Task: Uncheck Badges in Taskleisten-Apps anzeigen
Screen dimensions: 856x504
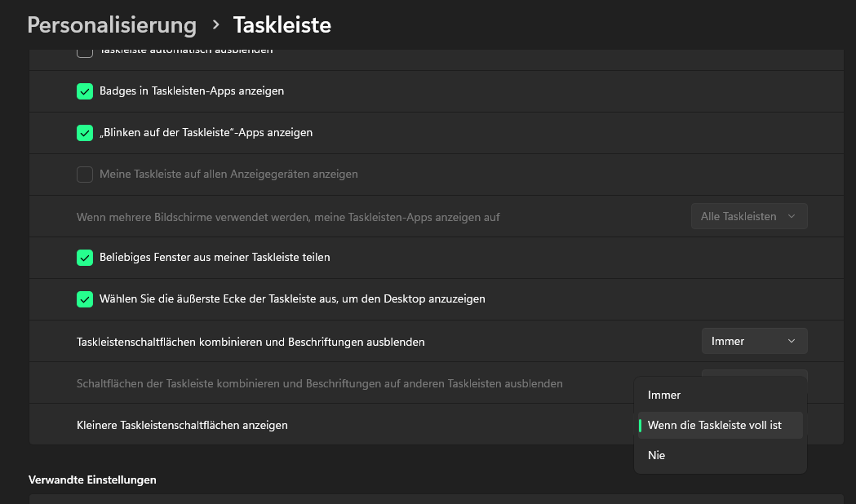Action: (x=85, y=91)
